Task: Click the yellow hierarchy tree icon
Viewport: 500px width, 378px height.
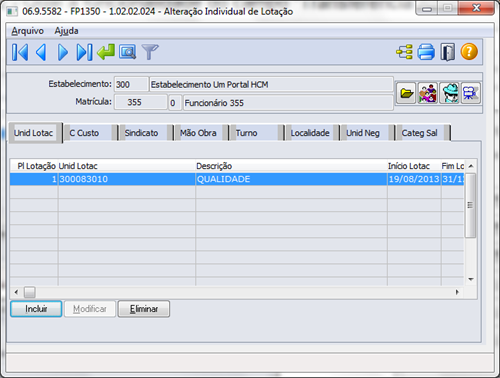Action: tap(404, 52)
